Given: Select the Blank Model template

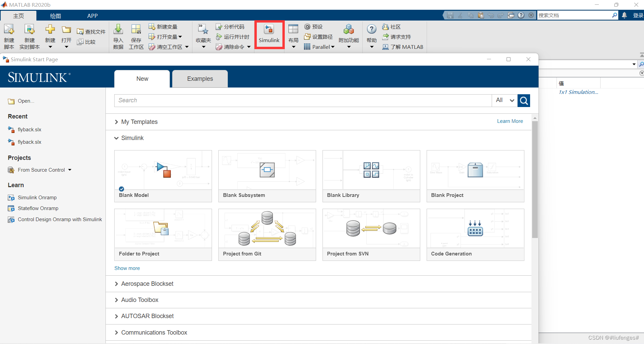Looking at the screenshot, I should point(163,176).
